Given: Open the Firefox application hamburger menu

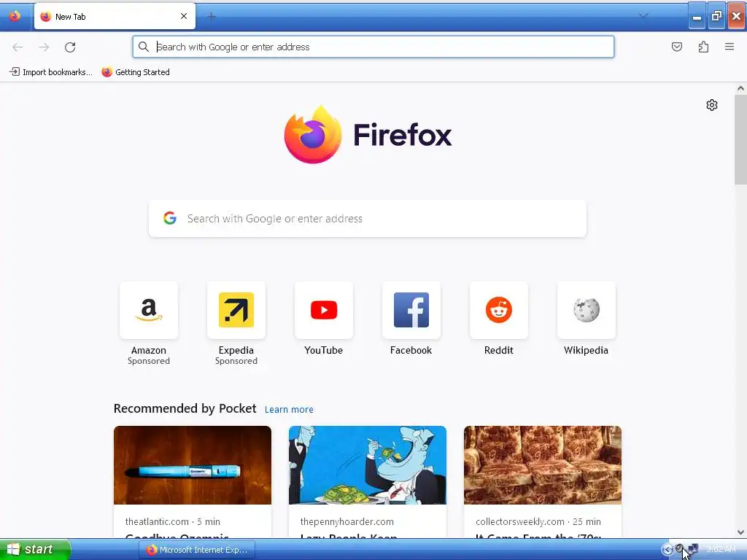Looking at the screenshot, I should tap(729, 47).
